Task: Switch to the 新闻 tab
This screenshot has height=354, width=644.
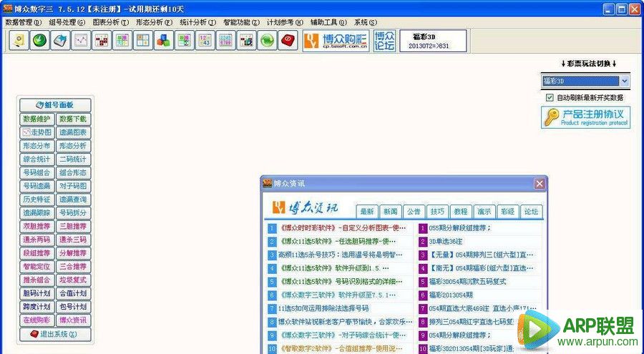Action: point(391,212)
